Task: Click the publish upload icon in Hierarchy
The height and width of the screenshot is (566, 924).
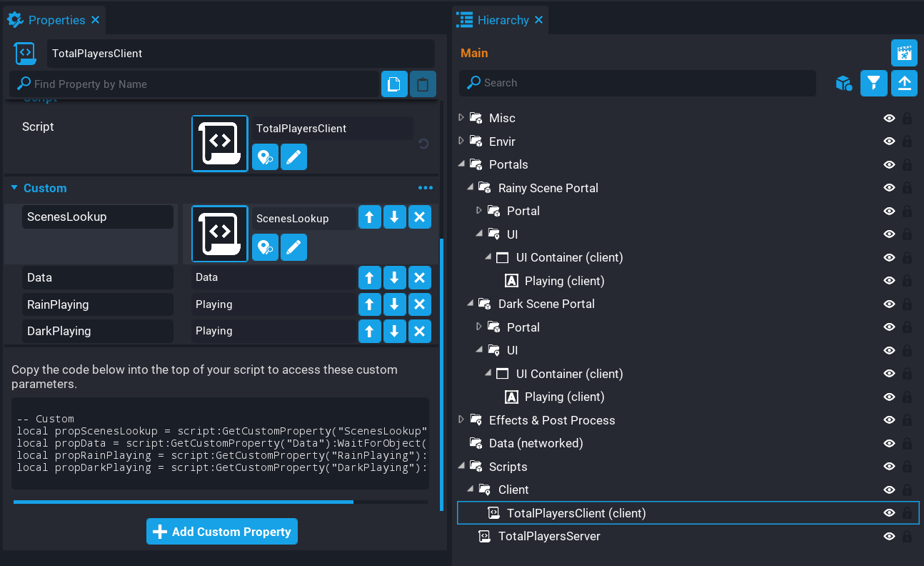Action: coord(904,83)
